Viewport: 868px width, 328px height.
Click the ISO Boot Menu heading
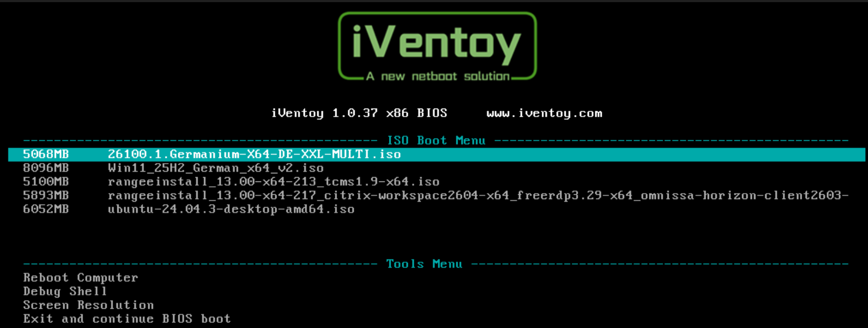(436, 140)
